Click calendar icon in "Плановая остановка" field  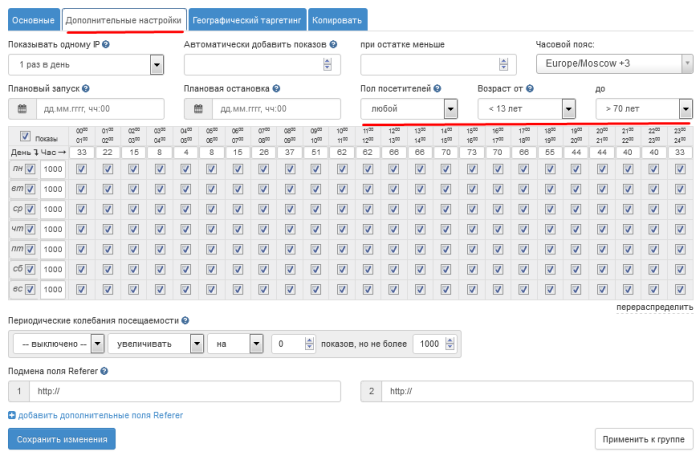click(198, 109)
